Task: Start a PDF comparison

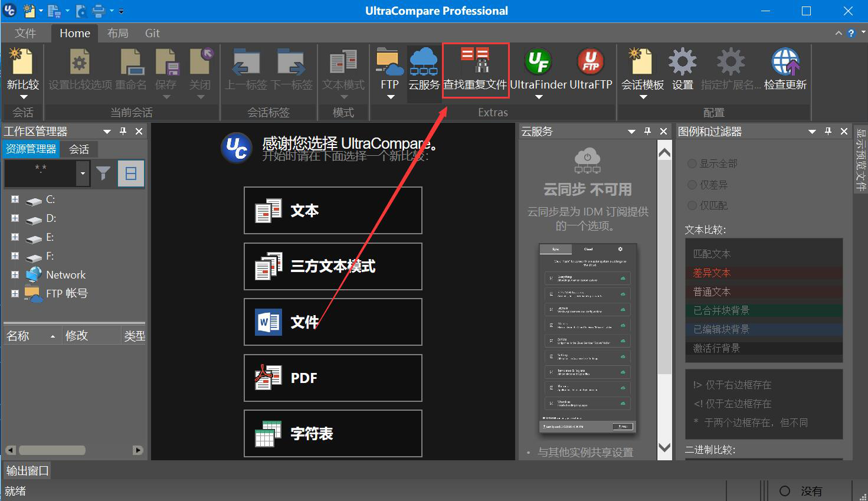Action: pos(333,378)
